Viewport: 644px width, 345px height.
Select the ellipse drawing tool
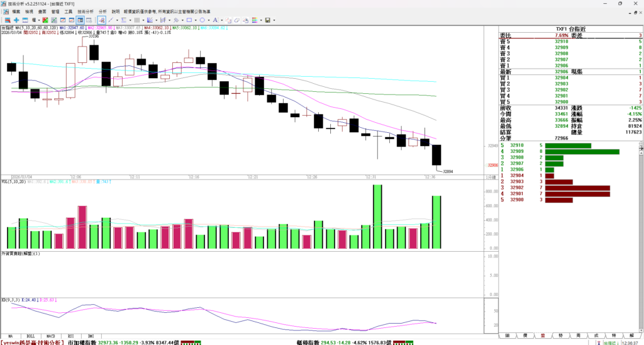click(x=202, y=20)
